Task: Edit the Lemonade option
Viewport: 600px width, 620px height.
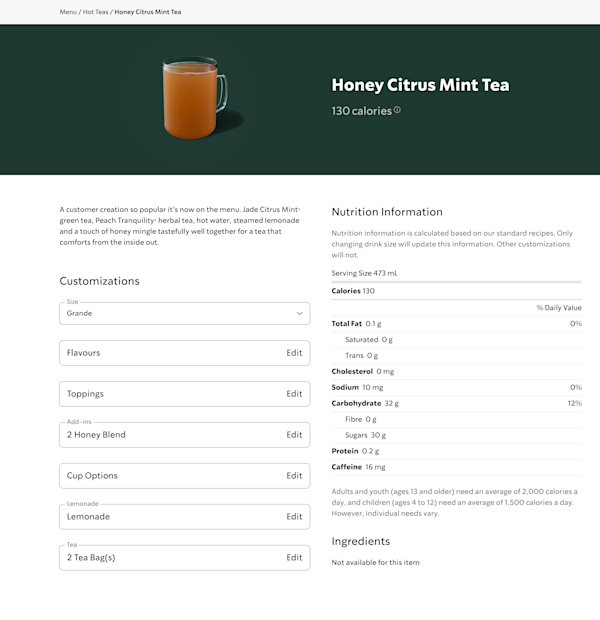Action: coord(294,516)
